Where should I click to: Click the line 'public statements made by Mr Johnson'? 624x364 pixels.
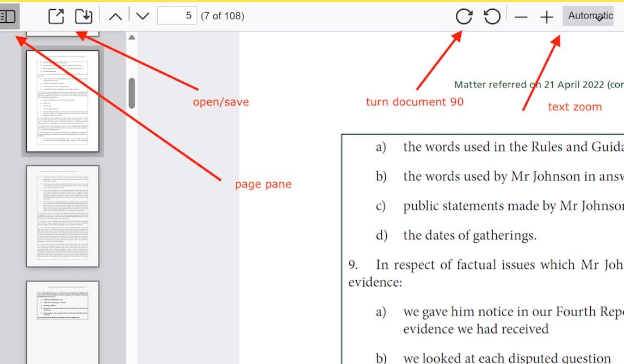pyautogui.click(x=514, y=206)
